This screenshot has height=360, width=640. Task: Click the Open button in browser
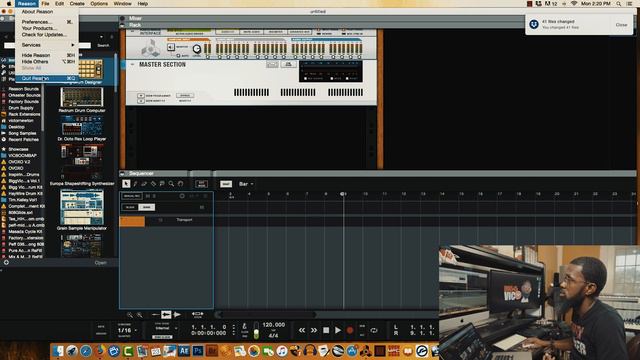tap(100, 263)
